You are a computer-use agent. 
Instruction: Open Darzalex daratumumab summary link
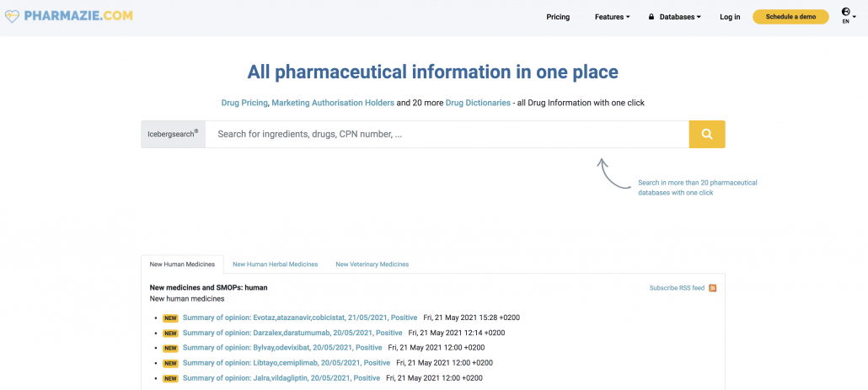coord(292,333)
